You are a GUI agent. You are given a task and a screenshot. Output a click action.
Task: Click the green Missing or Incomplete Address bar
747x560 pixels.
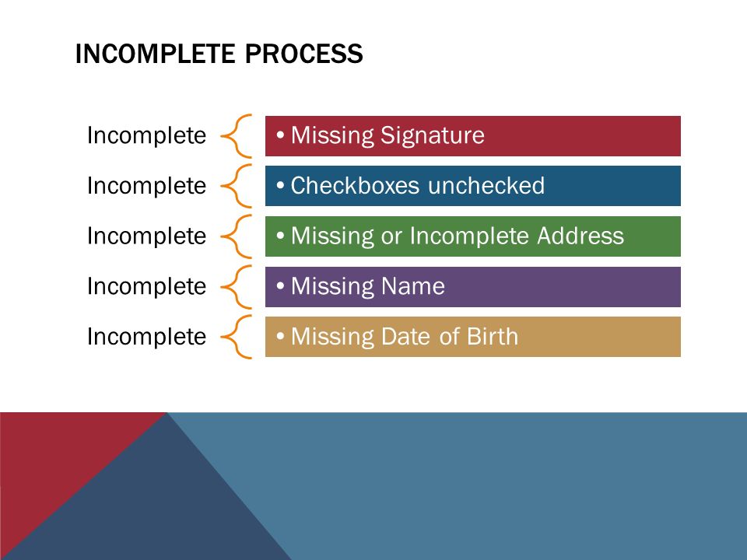472,236
